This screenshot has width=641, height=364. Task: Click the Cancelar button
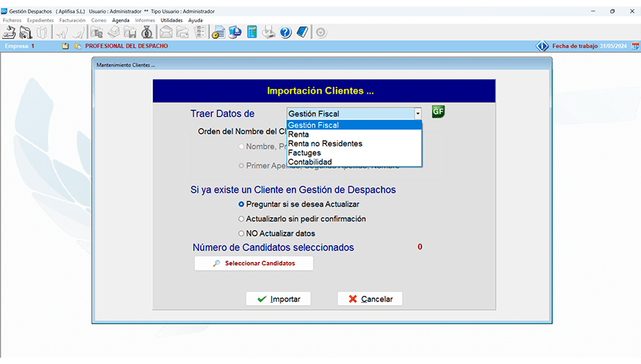[x=370, y=299]
